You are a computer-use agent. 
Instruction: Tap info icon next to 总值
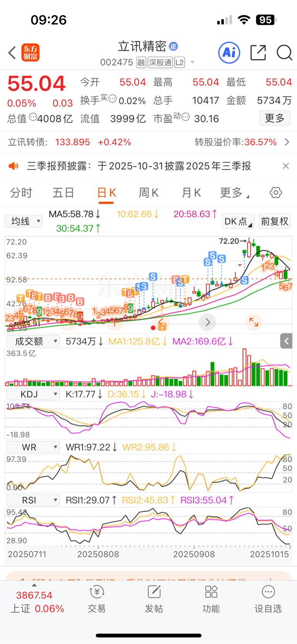tap(33, 117)
